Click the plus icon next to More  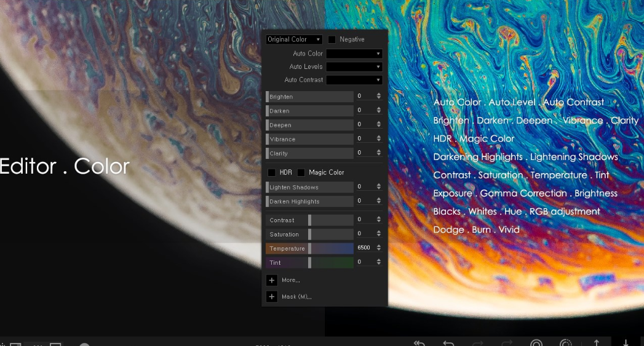click(x=271, y=280)
